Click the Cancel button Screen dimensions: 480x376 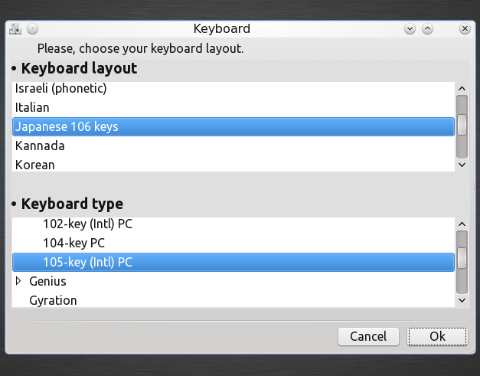(x=368, y=336)
